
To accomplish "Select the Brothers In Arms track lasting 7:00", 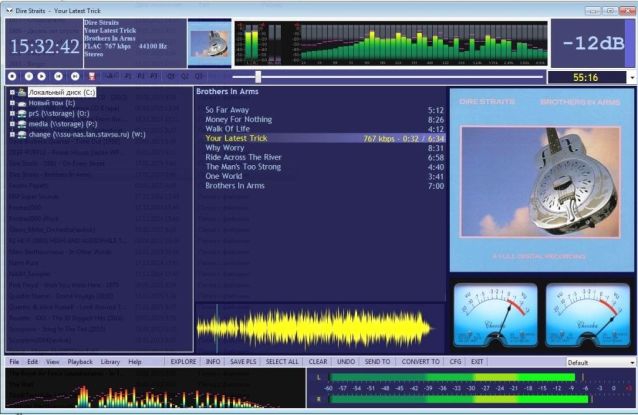I will pyautogui.click(x=324, y=186).
